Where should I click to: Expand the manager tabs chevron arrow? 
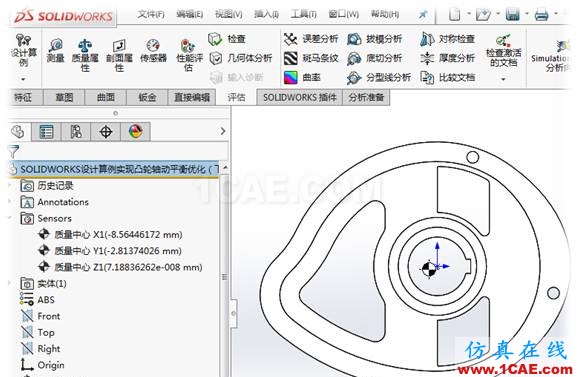[x=223, y=131]
